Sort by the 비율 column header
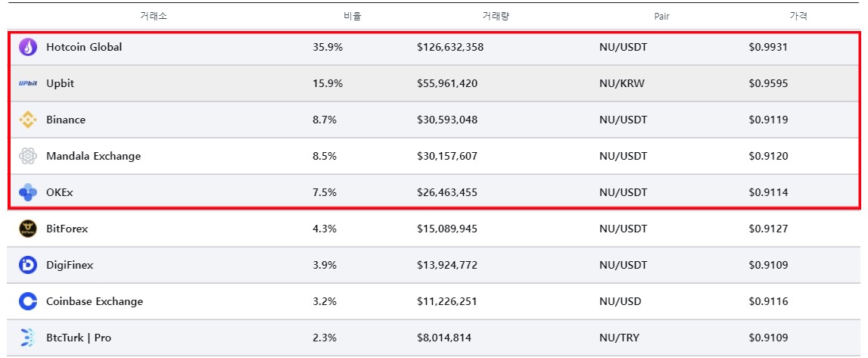This screenshot has height=358, width=868. point(352,16)
